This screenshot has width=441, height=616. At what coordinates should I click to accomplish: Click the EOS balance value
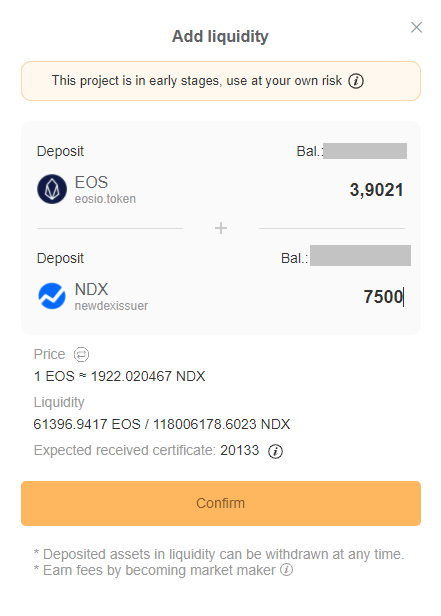tap(365, 151)
